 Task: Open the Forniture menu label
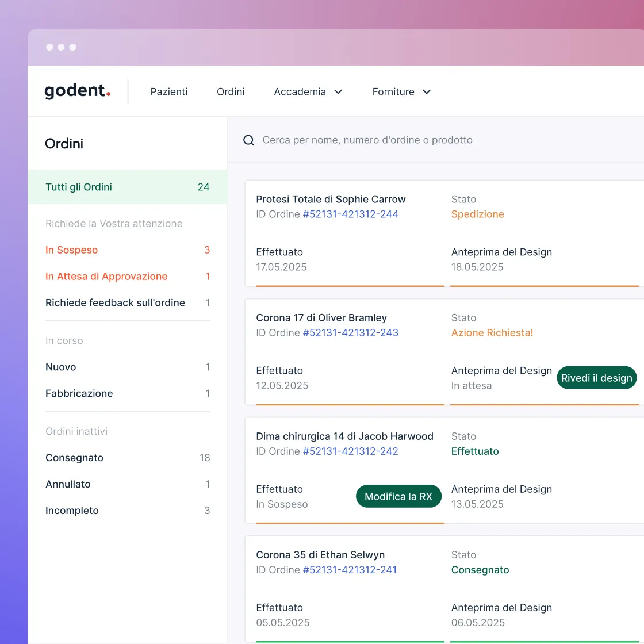[393, 91]
